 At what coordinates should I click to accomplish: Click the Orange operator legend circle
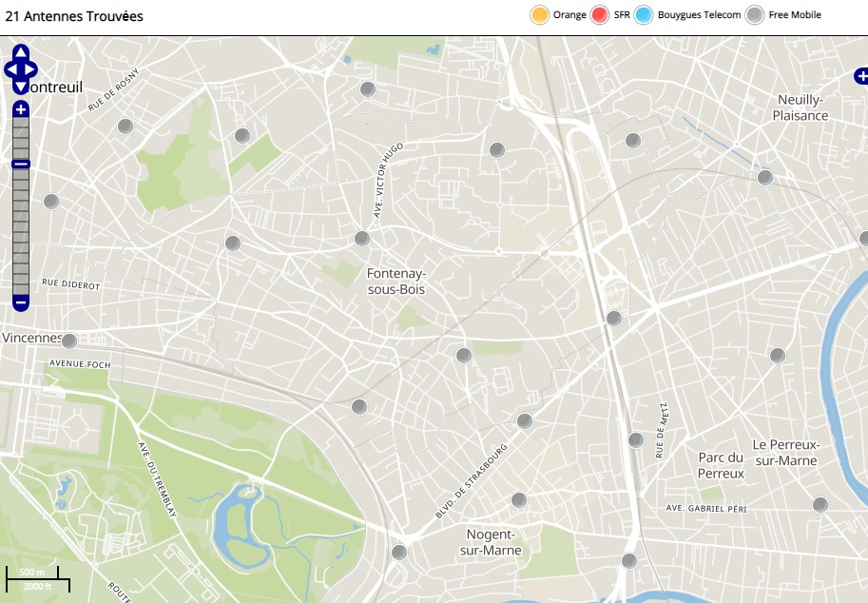539,15
